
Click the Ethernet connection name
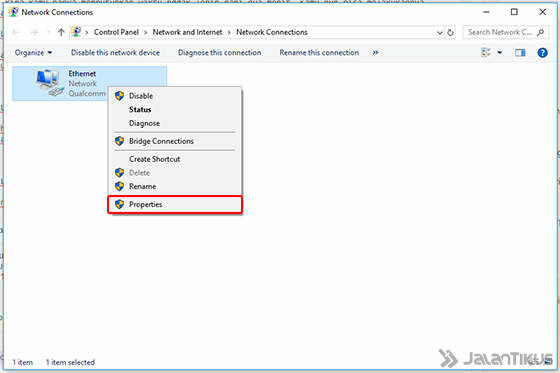click(x=82, y=74)
